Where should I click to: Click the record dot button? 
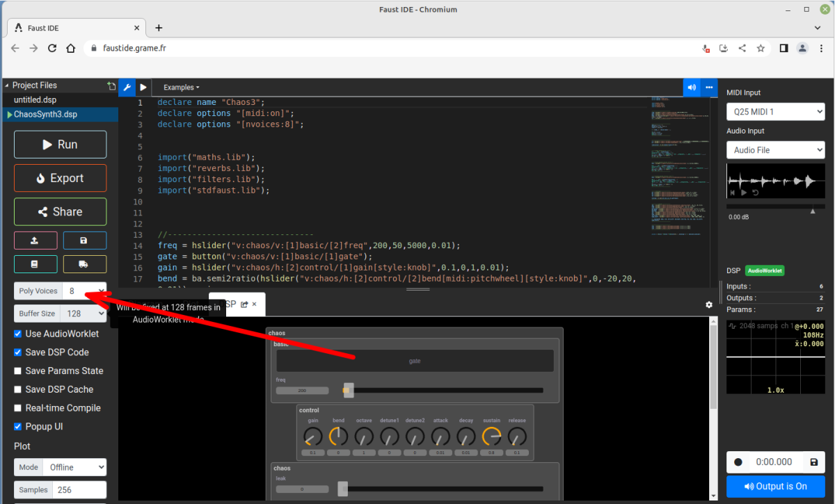738,462
